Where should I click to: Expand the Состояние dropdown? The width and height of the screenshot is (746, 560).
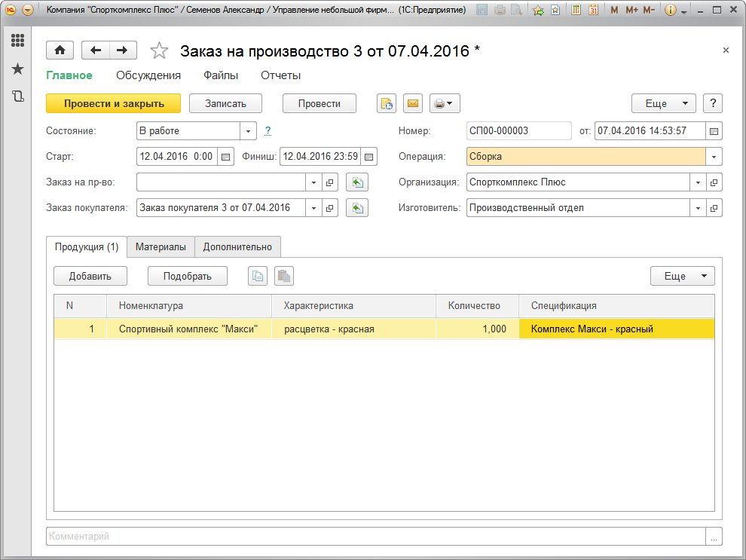point(249,130)
